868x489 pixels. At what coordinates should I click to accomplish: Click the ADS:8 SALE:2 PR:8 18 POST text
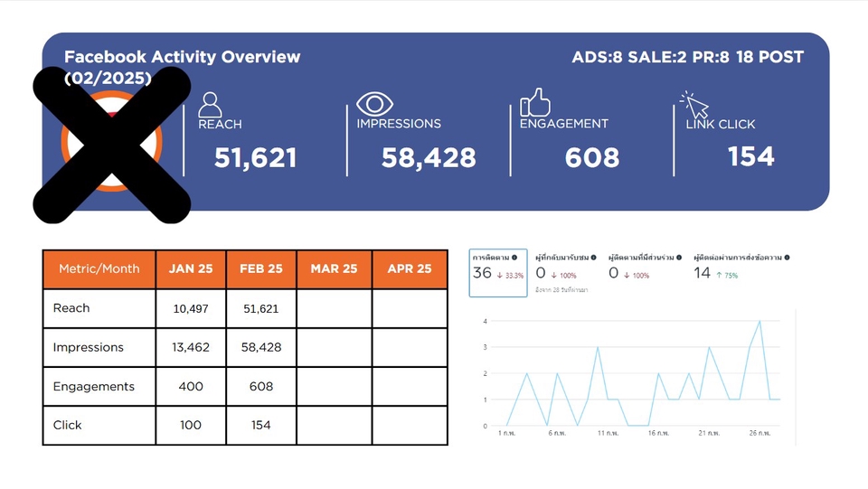[x=687, y=57]
